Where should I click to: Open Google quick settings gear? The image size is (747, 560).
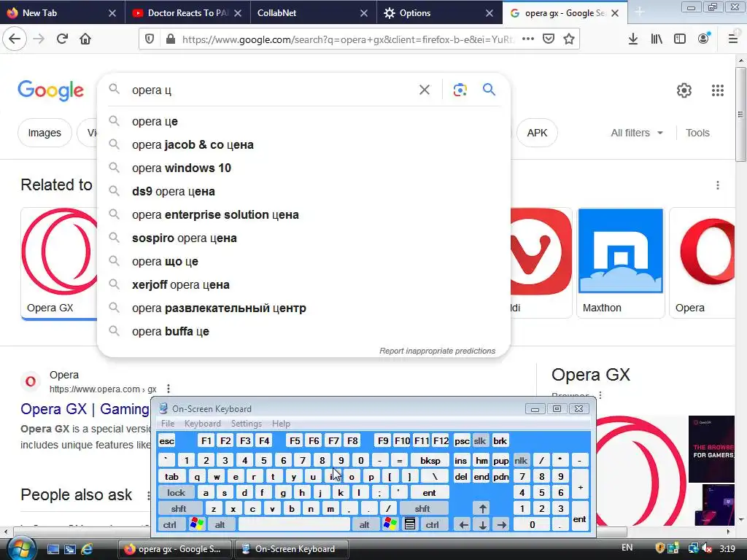point(684,90)
